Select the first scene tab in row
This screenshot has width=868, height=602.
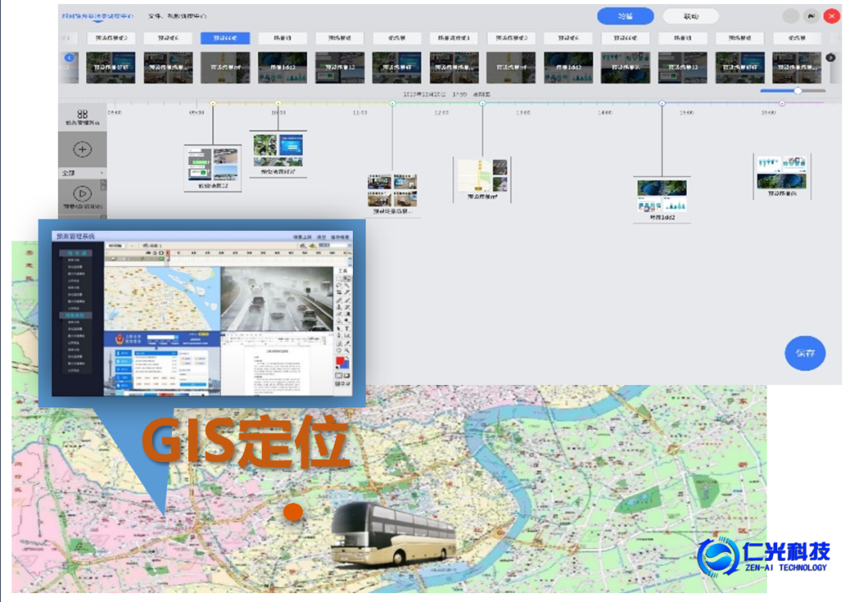[x=111, y=38]
